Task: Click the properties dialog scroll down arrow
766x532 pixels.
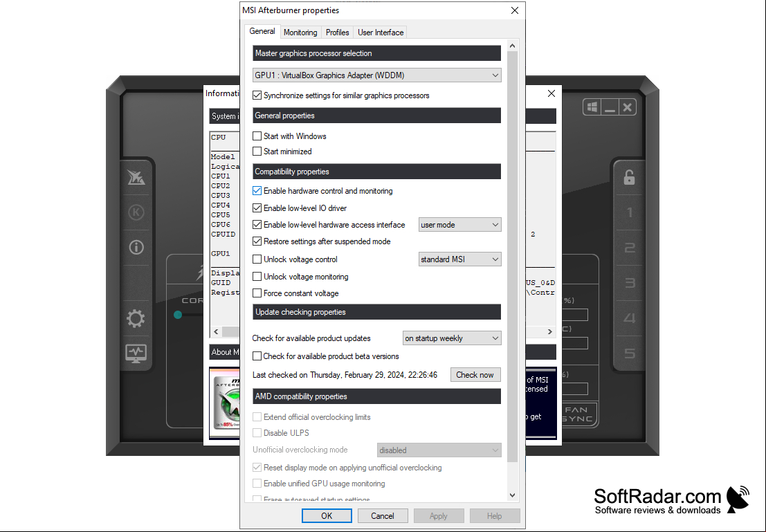Action: 513,495
